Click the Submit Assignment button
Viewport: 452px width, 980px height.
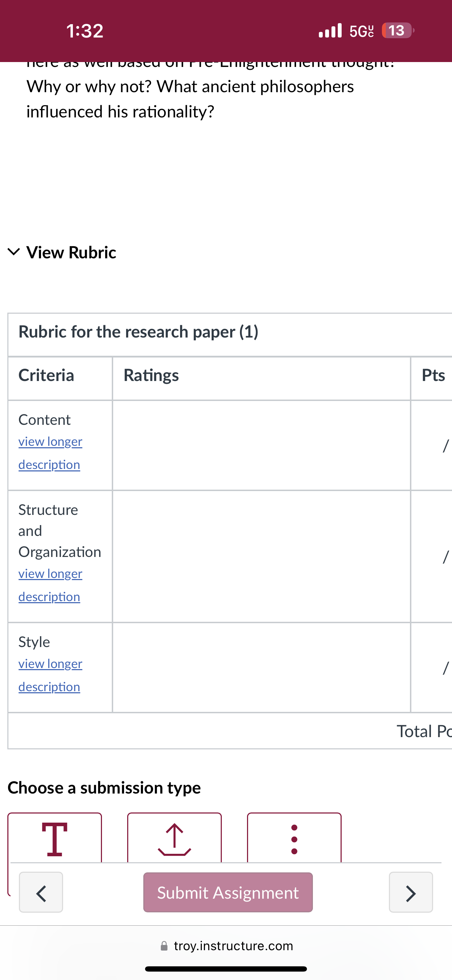(x=228, y=892)
